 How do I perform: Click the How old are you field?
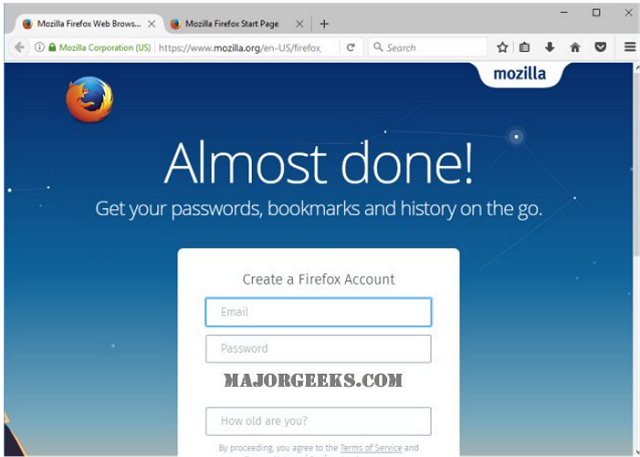[318, 421]
